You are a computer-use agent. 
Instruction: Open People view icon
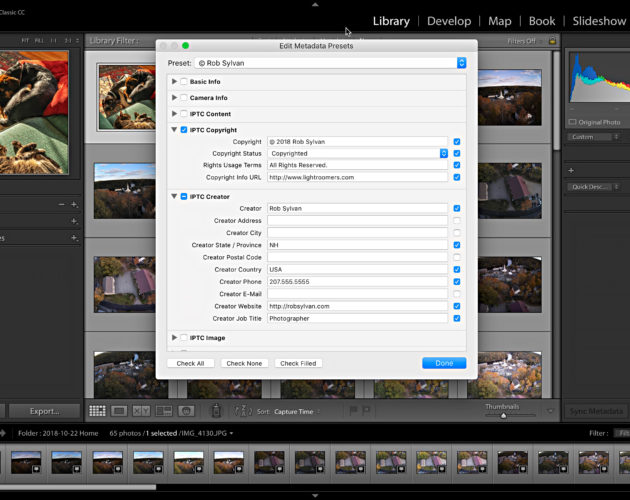(x=186, y=411)
